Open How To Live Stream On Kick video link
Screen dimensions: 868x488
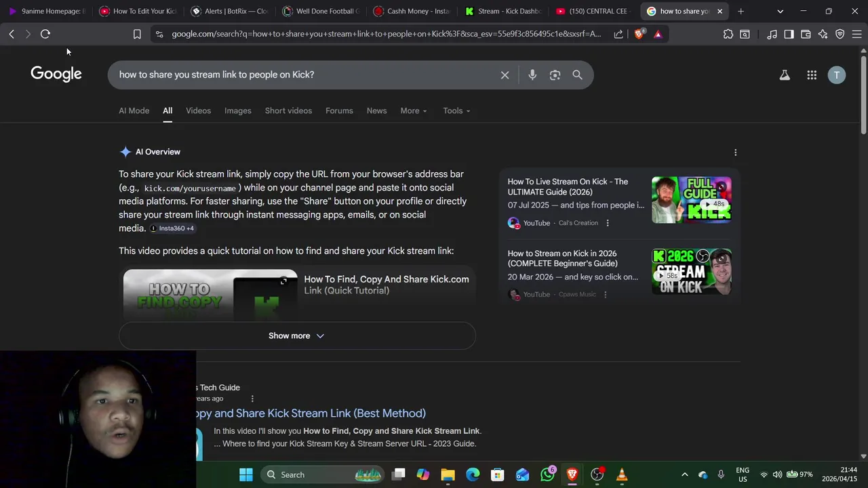pyautogui.click(x=568, y=186)
